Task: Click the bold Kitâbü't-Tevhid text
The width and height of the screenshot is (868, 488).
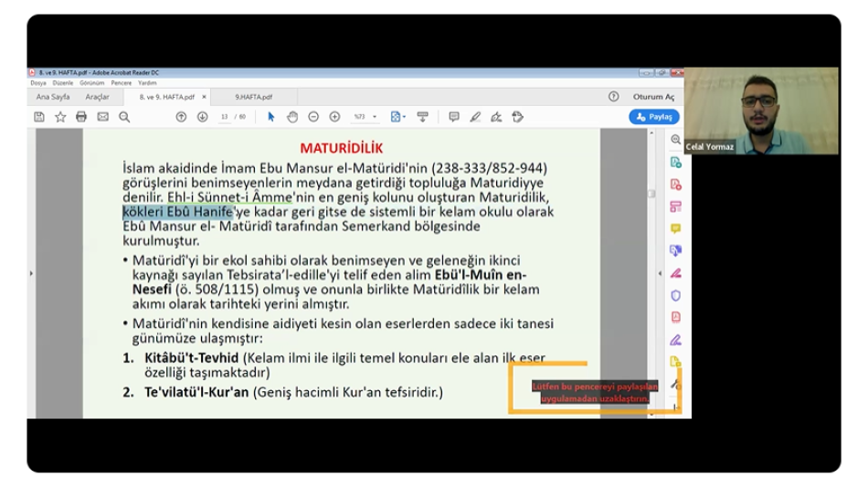Action: [192, 358]
